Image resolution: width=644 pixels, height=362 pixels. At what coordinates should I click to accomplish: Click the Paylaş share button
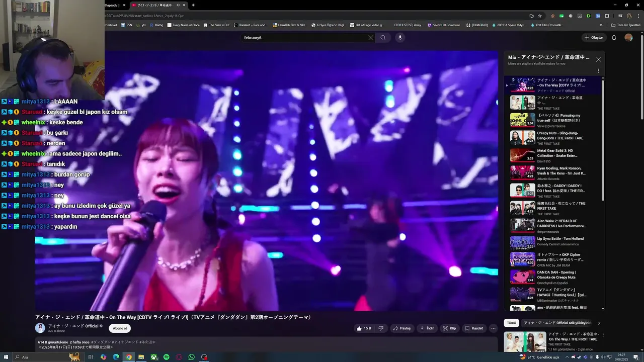point(401,328)
